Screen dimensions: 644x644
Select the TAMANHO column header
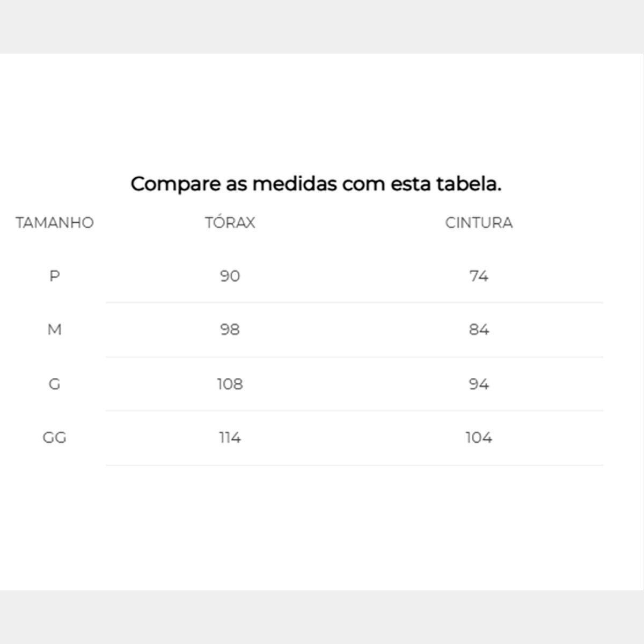coord(55,223)
